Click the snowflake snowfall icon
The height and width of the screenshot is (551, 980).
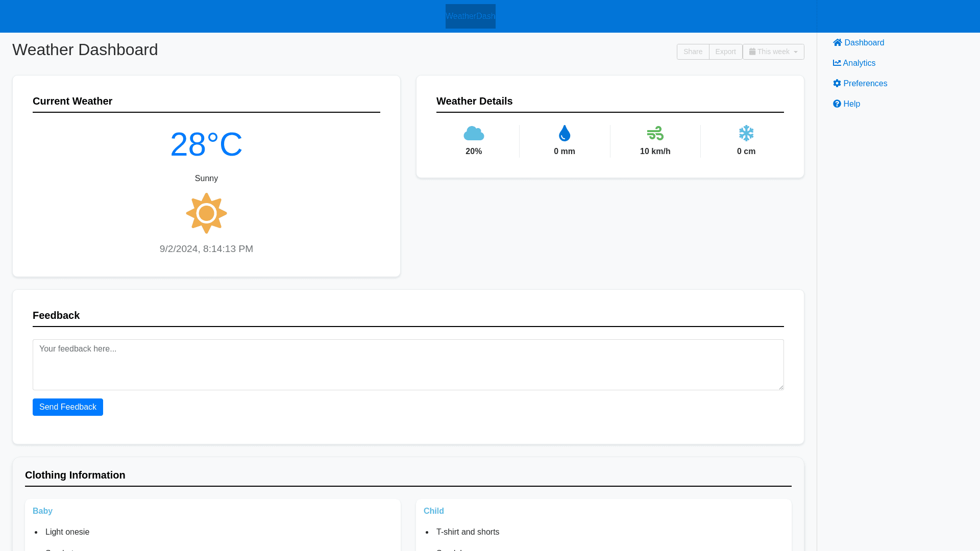click(746, 134)
